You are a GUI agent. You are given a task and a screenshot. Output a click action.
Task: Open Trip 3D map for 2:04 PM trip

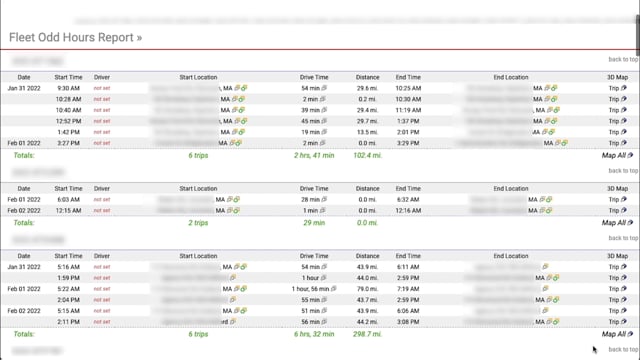point(617,300)
